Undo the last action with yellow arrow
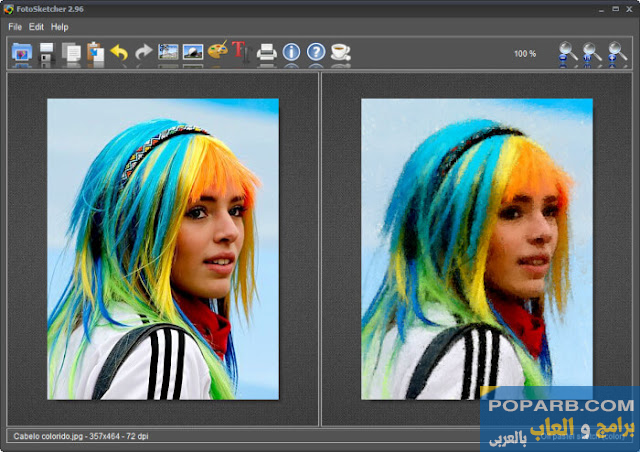The width and height of the screenshot is (640, 452). 120,52
